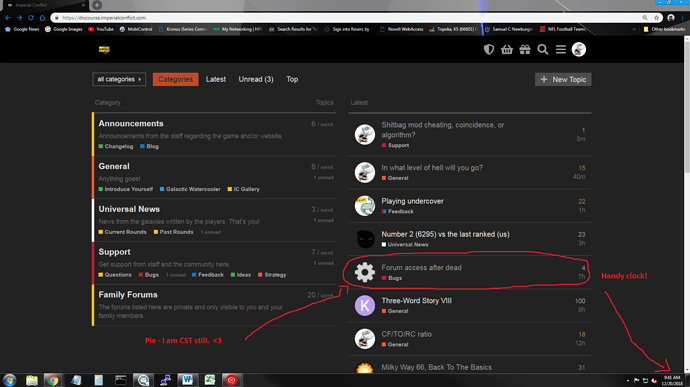Image resolution: width=690 pixels, height=387 pixels.
Task: Open the shield review icon in header
Action: coord(488,49)
